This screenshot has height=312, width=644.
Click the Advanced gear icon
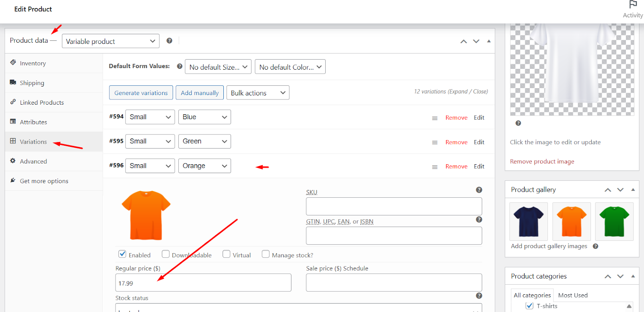(13, 161)
